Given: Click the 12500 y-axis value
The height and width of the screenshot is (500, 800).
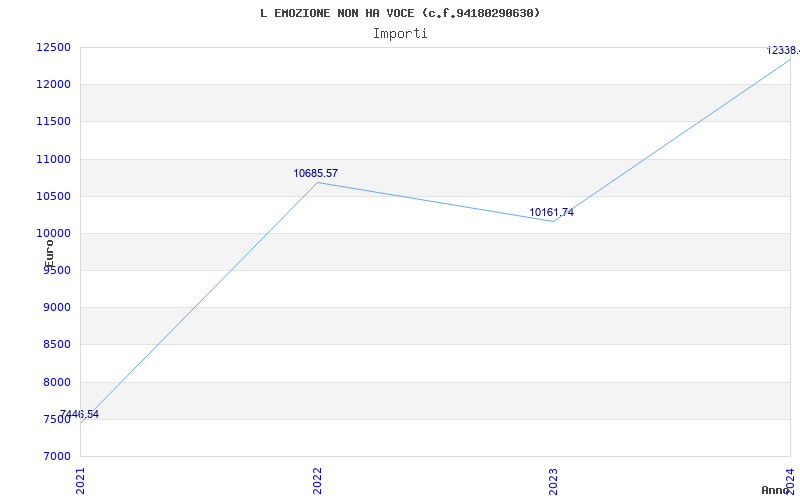Looking at the screenshot, I should click(x=53, y=47).
